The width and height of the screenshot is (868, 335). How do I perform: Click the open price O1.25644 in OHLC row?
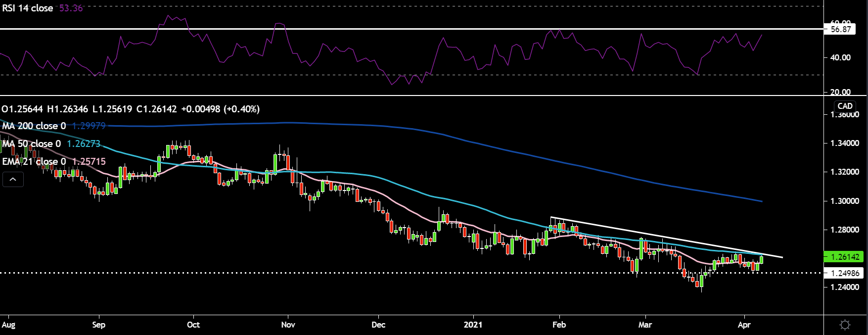point(22,109)
